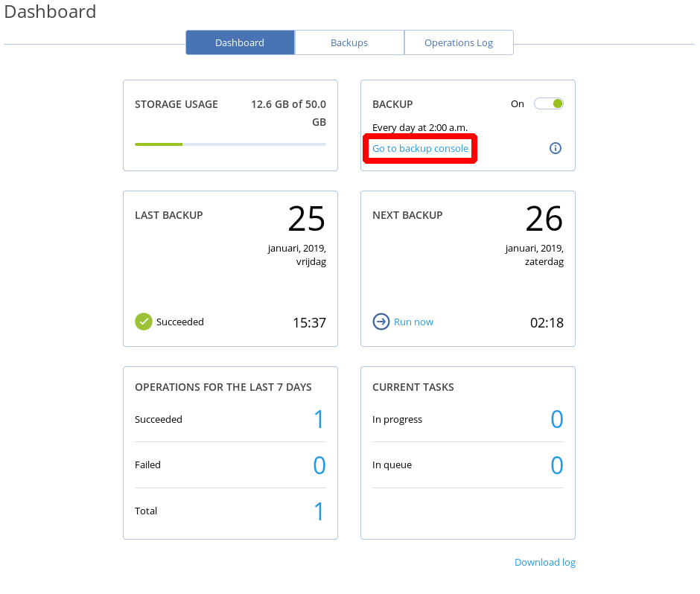Click the Succeeded operations count
This screenshot has height=594, width=700.
point(319,419)
